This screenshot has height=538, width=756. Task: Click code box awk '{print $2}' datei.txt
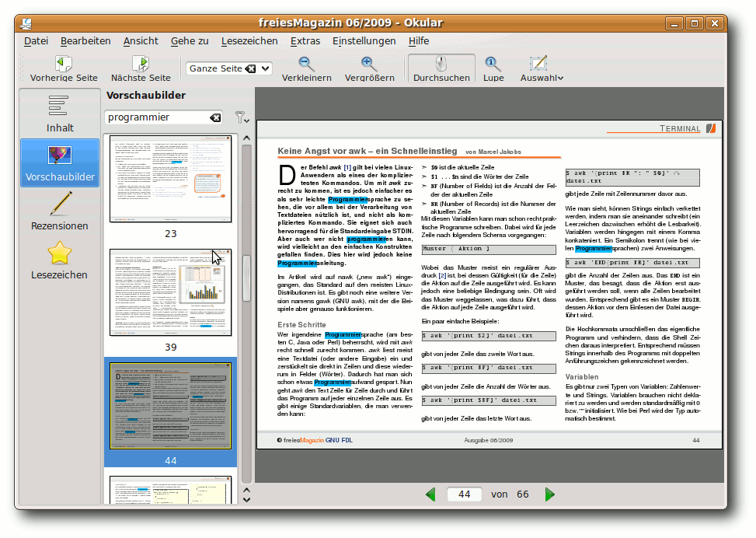[489, 336]
